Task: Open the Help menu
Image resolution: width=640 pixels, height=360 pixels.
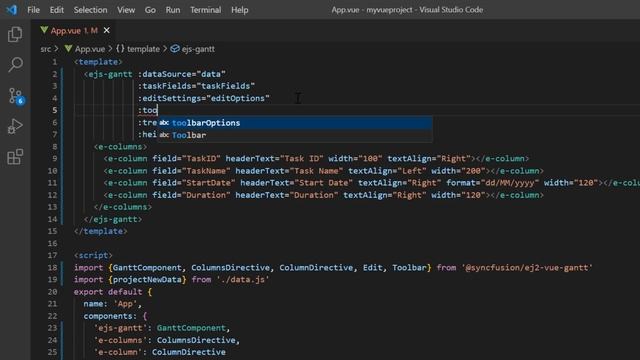Action: 240,10
